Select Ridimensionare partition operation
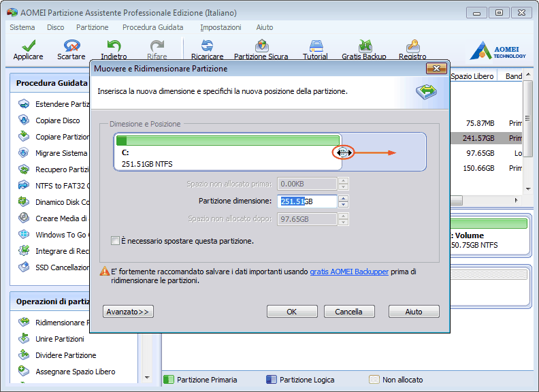The image size is (539, 392). [54, 323]
